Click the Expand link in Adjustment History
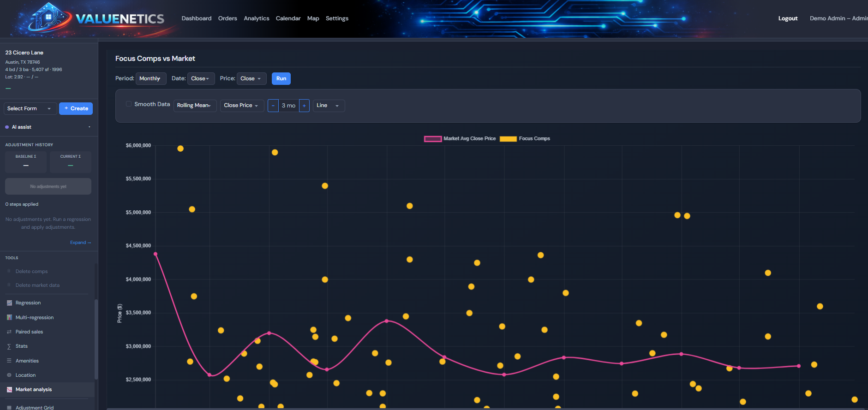The height and width of the screenshot is (410, 868). click(x=80, y=243)
